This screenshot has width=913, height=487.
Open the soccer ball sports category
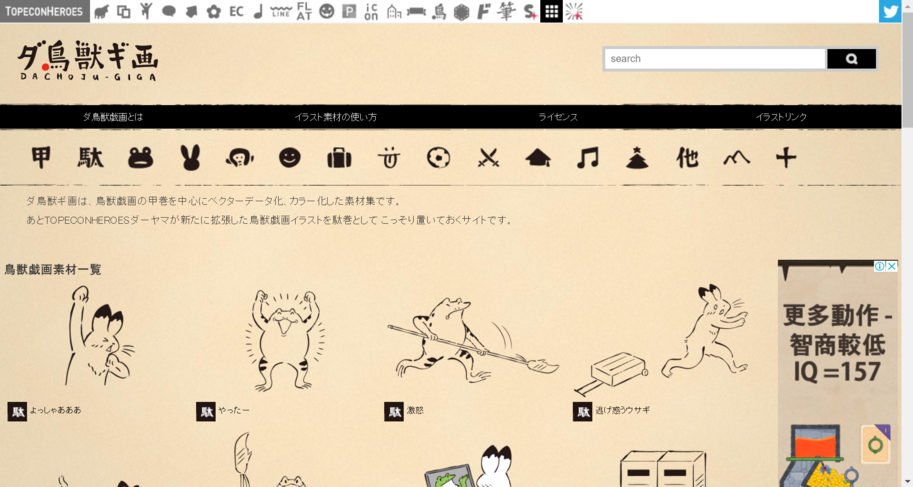point(438,158)
